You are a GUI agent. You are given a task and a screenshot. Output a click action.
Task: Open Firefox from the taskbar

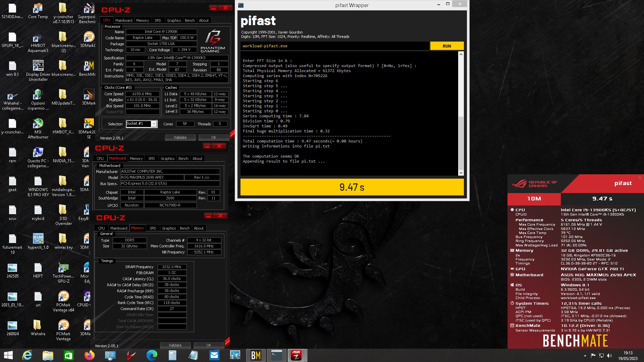click(89, 355)
